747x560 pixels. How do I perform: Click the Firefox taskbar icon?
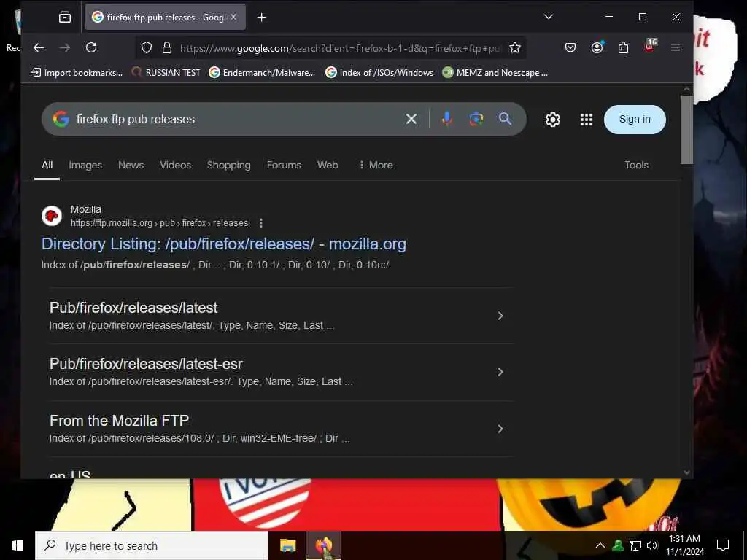(324, 545)
